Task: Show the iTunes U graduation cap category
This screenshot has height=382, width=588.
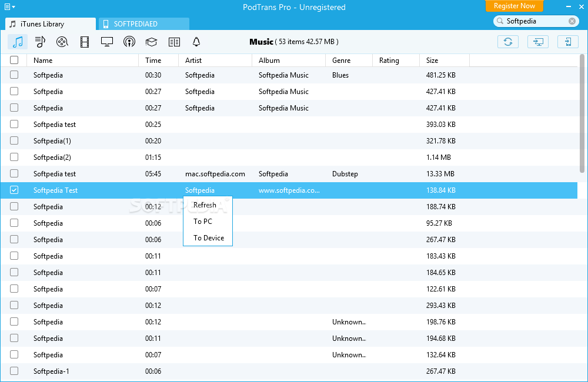Action: coord(152,42)
